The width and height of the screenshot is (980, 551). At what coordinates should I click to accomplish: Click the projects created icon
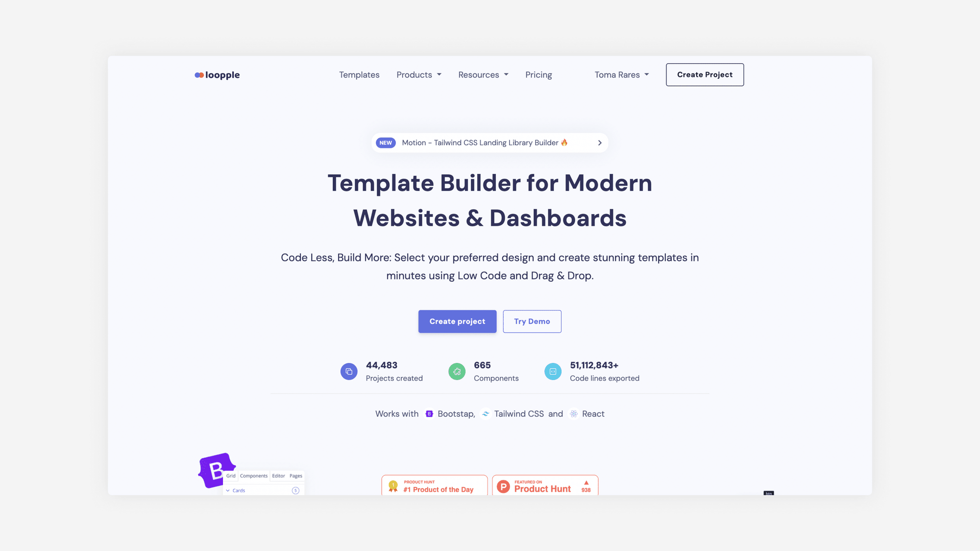pyautogui.click(x=349, y=371)
